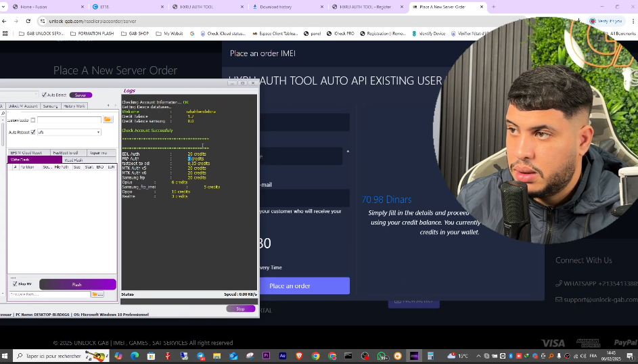The height and width of the screenshot is (364, 638).
Task: Open the Windows Start menu
Action: click(5, 356)
